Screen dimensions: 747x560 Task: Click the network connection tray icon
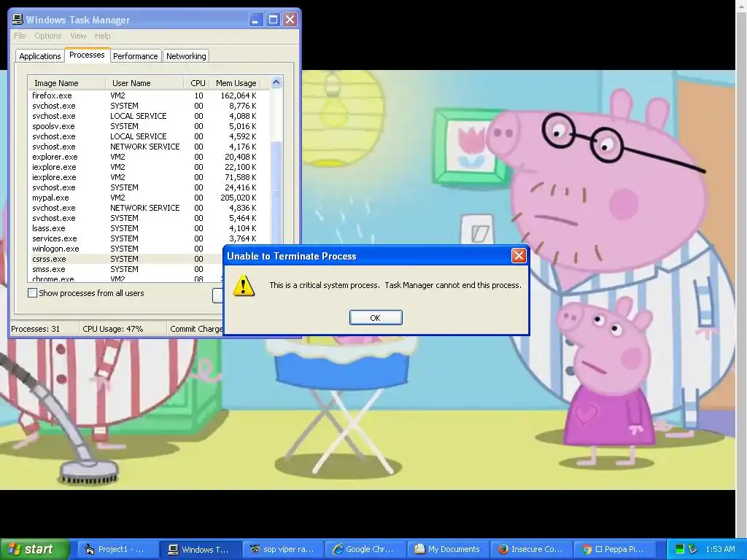693,549
